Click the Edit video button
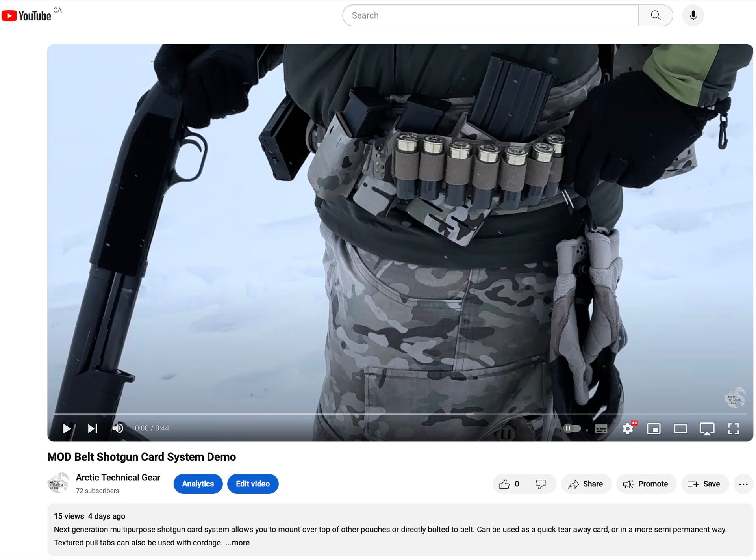This screenshot has height=560, width=756. pos(253,484)
